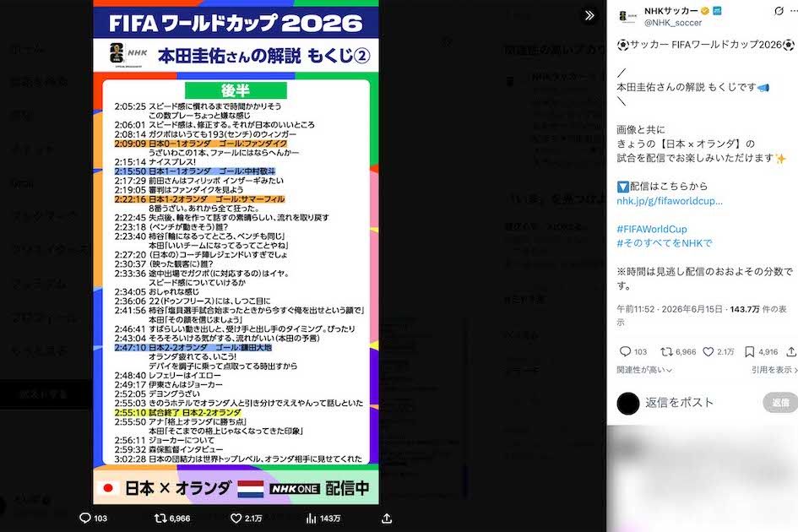Click the share icon below the image
Image resolution: width=798 pixels, height=532 pixels.
tap(387, 518)
